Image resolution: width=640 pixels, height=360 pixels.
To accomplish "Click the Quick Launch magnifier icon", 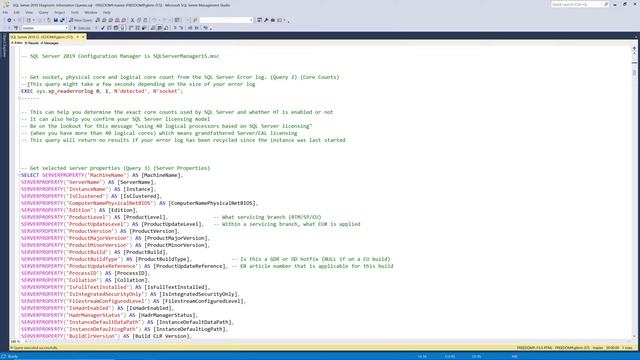I will tap(606, 4).
